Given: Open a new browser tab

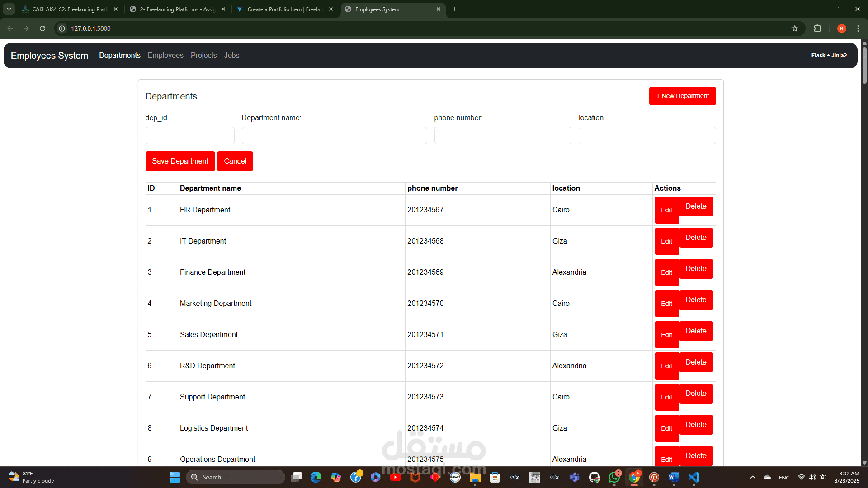Looking at the screenshot, I should 455,9.
